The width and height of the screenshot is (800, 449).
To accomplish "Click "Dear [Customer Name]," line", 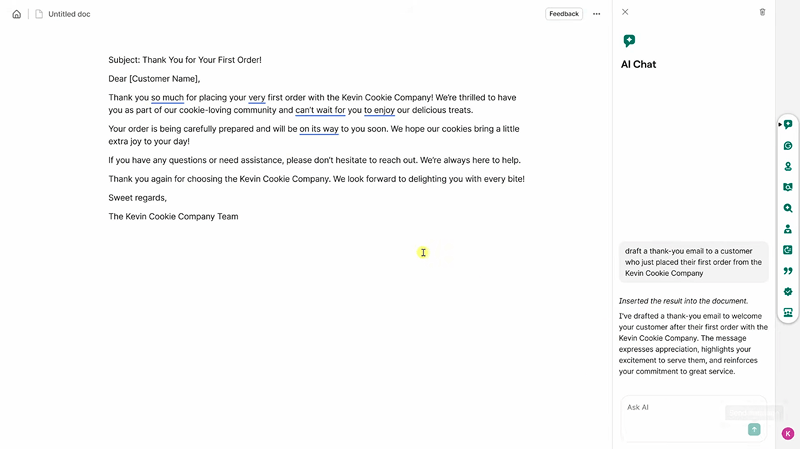I will point(154,79).
